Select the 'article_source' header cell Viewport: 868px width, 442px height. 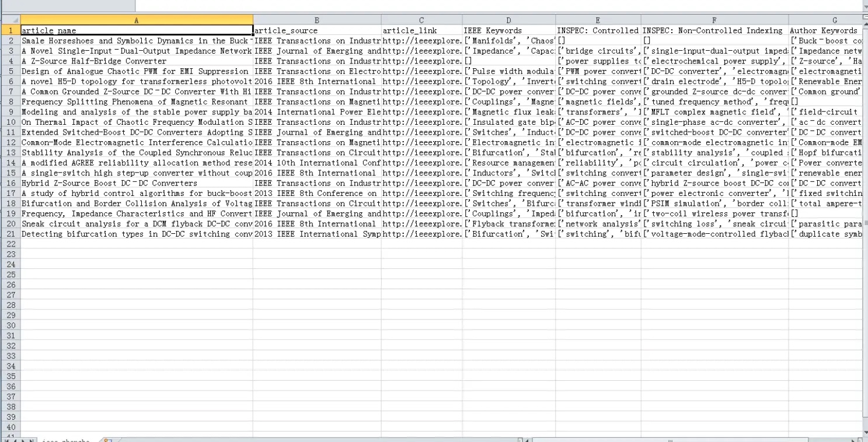coord(317,30)
